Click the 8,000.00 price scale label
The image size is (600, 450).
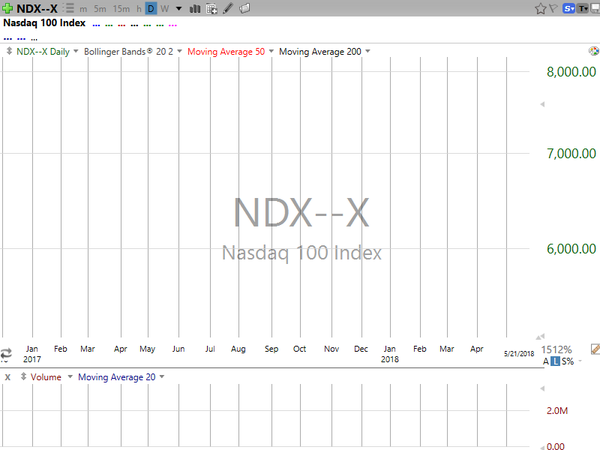[571, 72]
